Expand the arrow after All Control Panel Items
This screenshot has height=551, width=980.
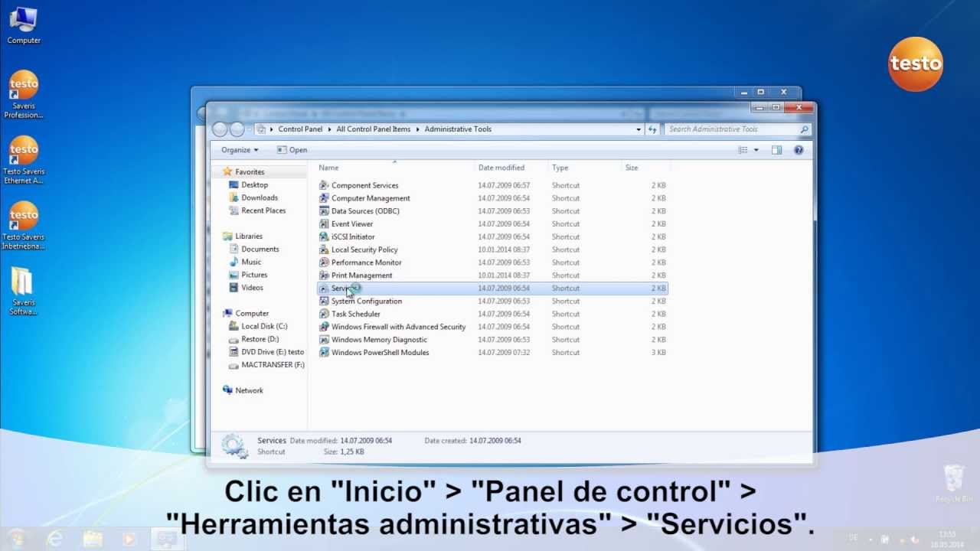418,129
